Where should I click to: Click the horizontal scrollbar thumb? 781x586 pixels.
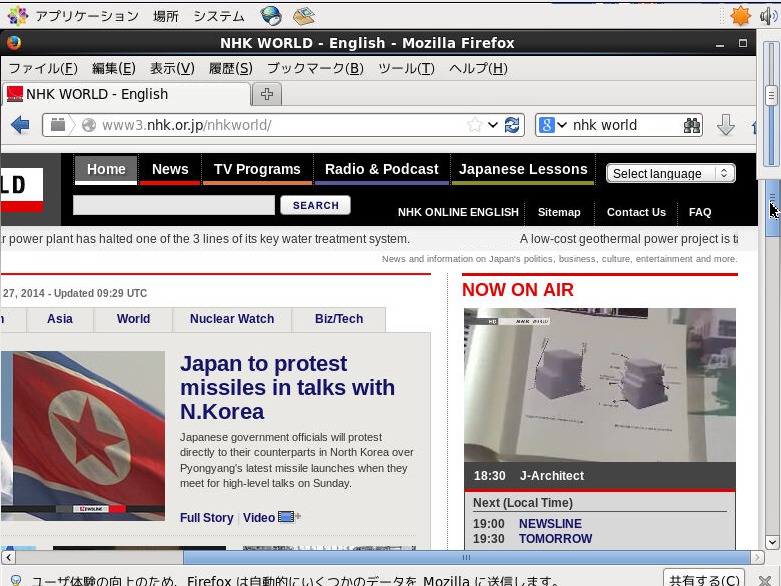(466, 557)
